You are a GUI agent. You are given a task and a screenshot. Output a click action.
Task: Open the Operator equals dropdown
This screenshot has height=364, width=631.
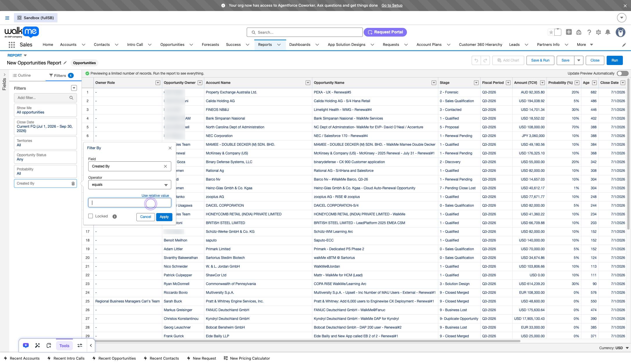130,185
